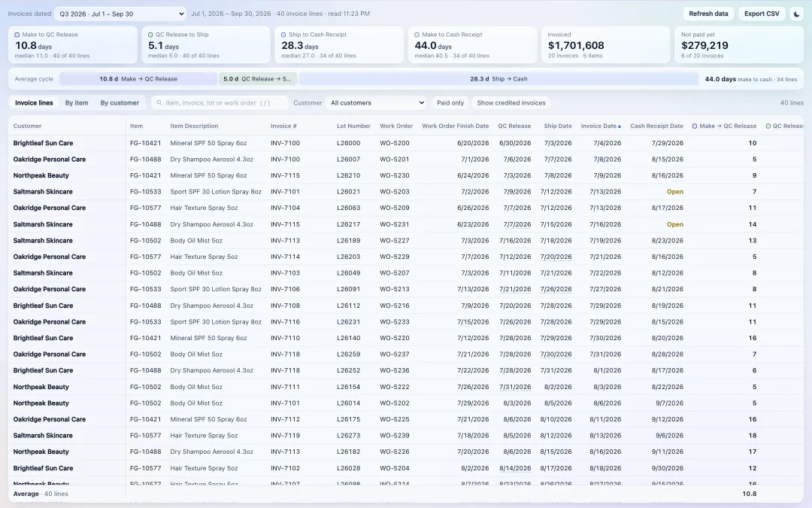Click the Average 40 lines footer label
The image size is (812, 508).
41,494
